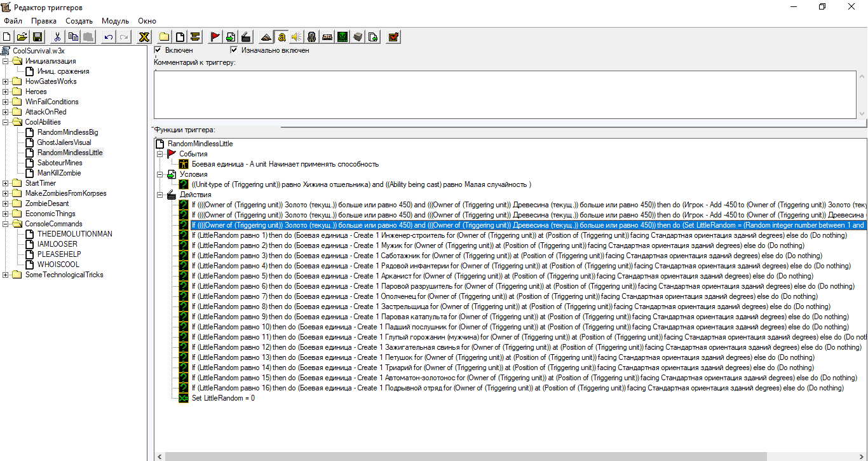
Task: Collapse the Инициализация folder
Action: pos(6,61)
